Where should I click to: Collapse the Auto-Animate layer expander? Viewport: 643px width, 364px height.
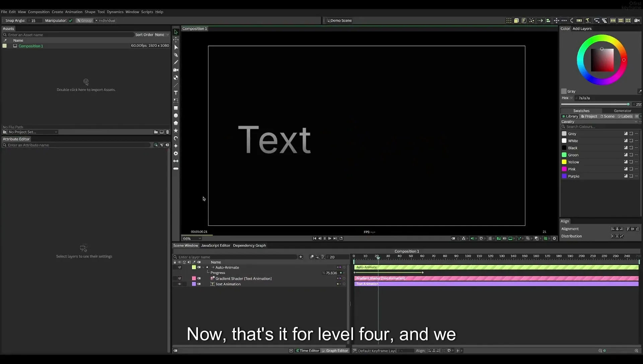coord(203,267)
